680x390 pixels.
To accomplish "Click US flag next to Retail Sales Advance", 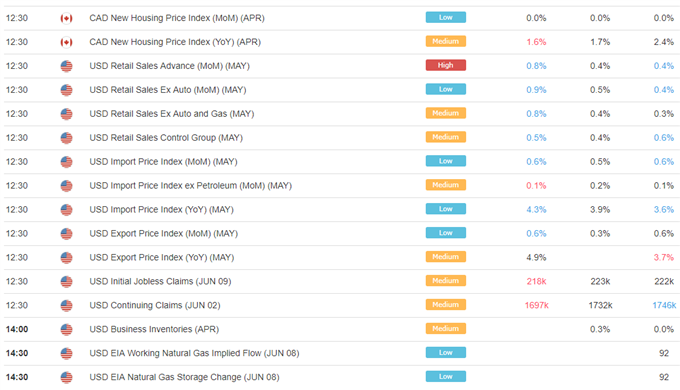I will [66, 66].
